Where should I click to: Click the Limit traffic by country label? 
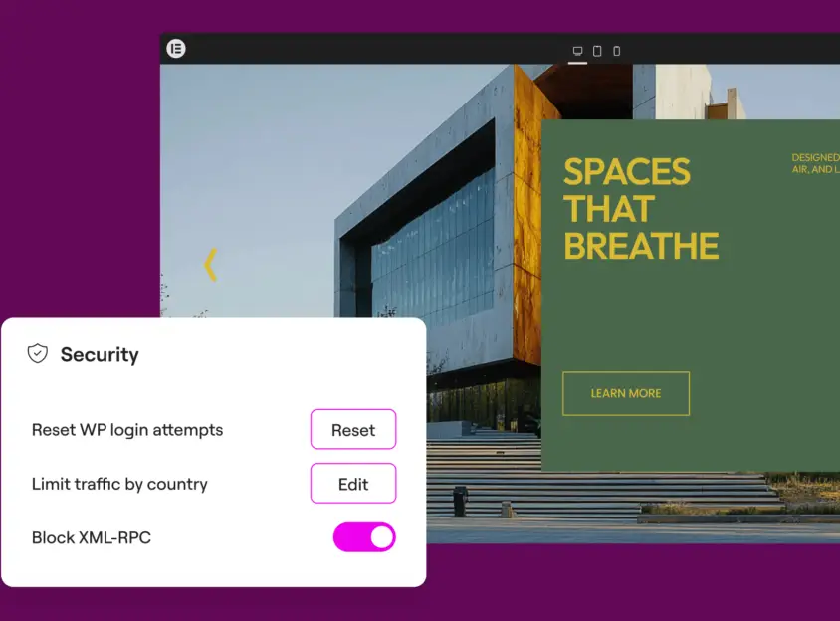(119, 484)
